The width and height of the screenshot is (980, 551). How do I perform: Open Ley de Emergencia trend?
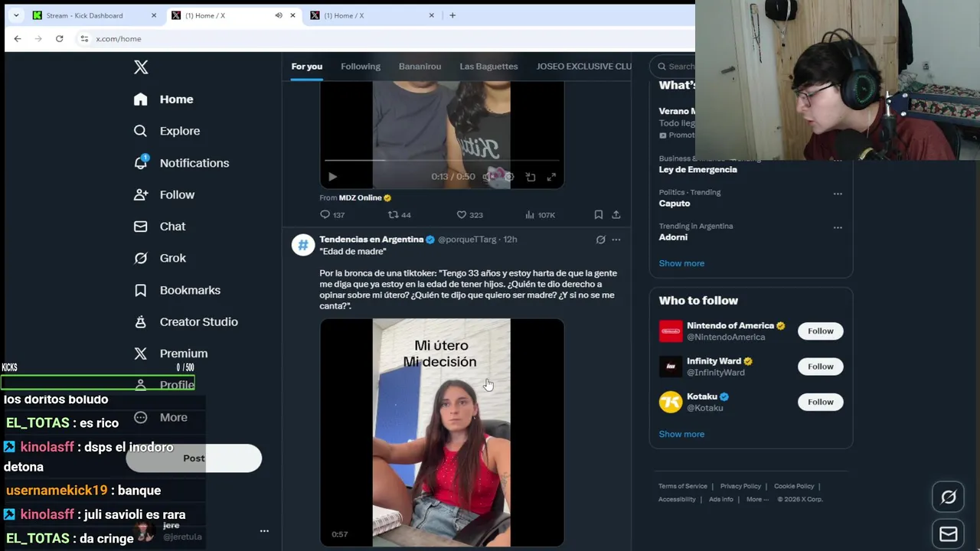(x=697, y=170)
